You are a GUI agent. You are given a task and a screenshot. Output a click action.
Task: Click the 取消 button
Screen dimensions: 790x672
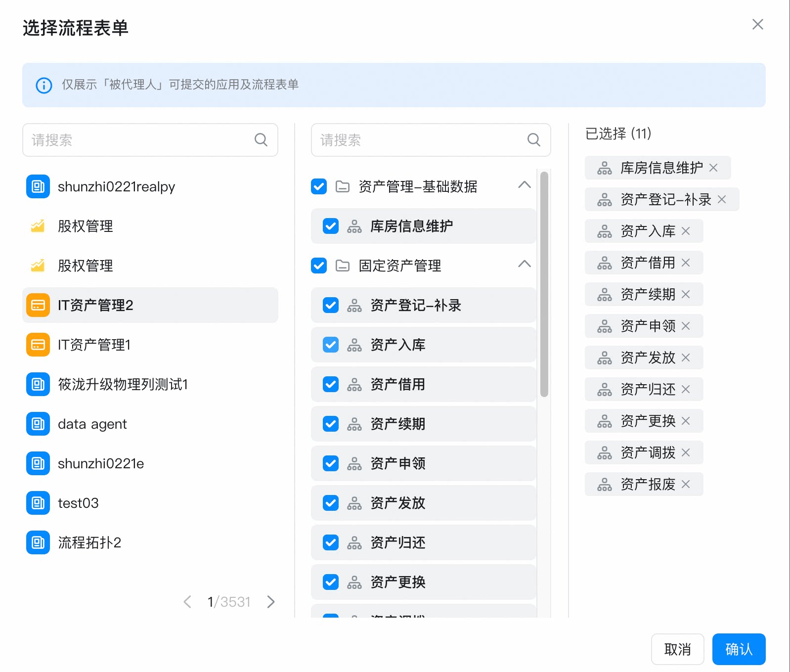click(677, 649)
